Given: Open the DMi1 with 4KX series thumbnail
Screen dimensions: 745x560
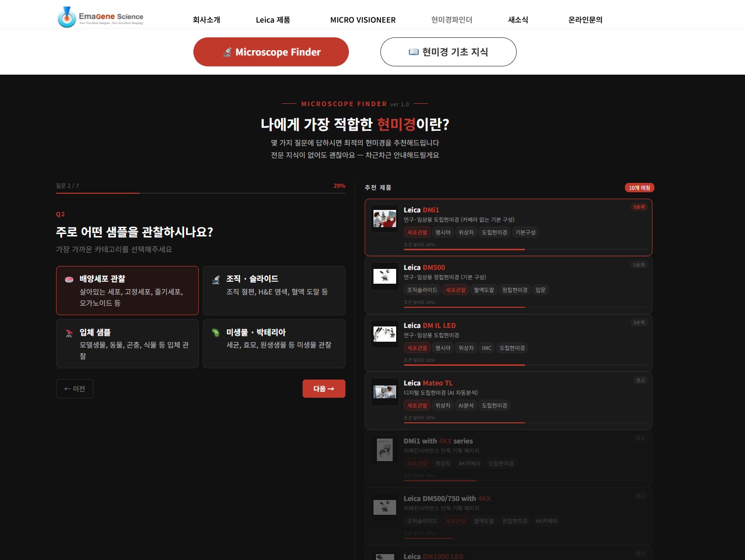Looking at the screenshot, I should pos(385,450).
